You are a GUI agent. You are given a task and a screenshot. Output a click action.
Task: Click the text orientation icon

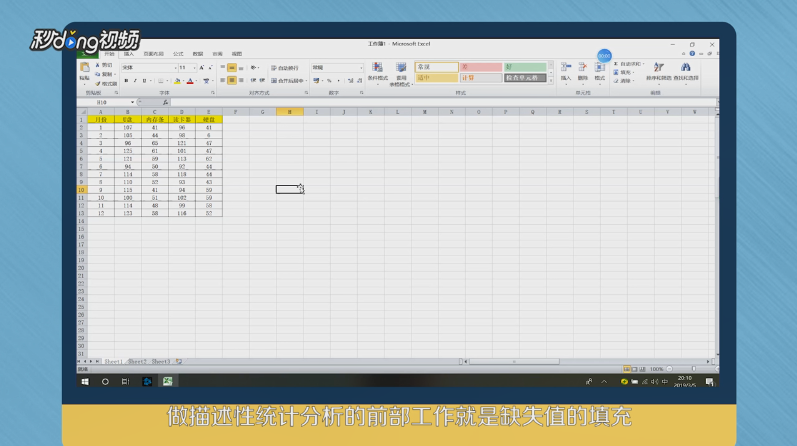pos(254,68)
